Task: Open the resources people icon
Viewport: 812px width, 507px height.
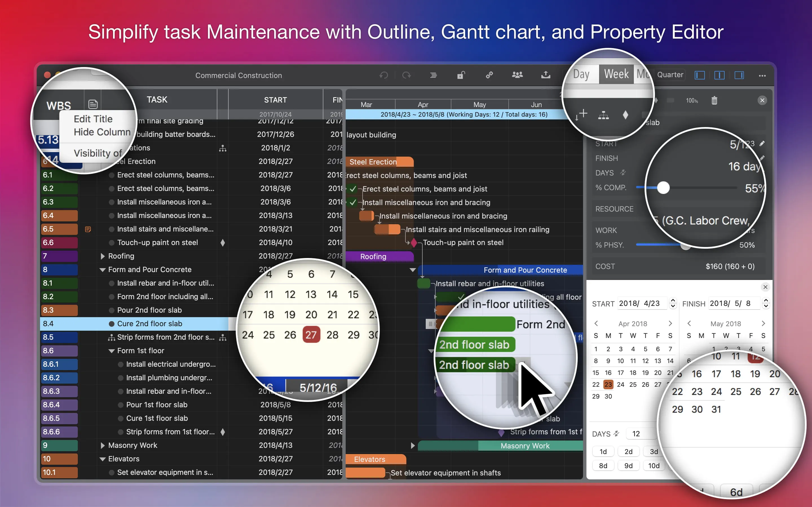Action: pyautogui.click(x=517, y=75)
